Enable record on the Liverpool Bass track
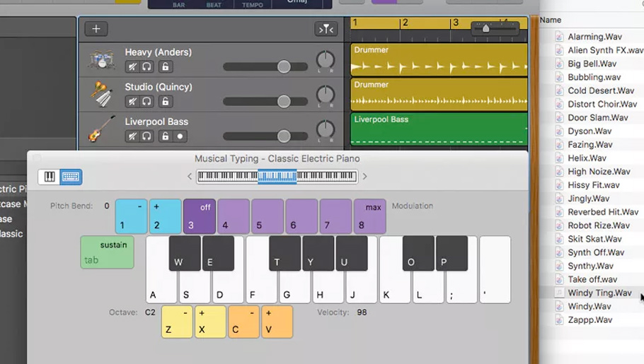 [x=180, y=136]
